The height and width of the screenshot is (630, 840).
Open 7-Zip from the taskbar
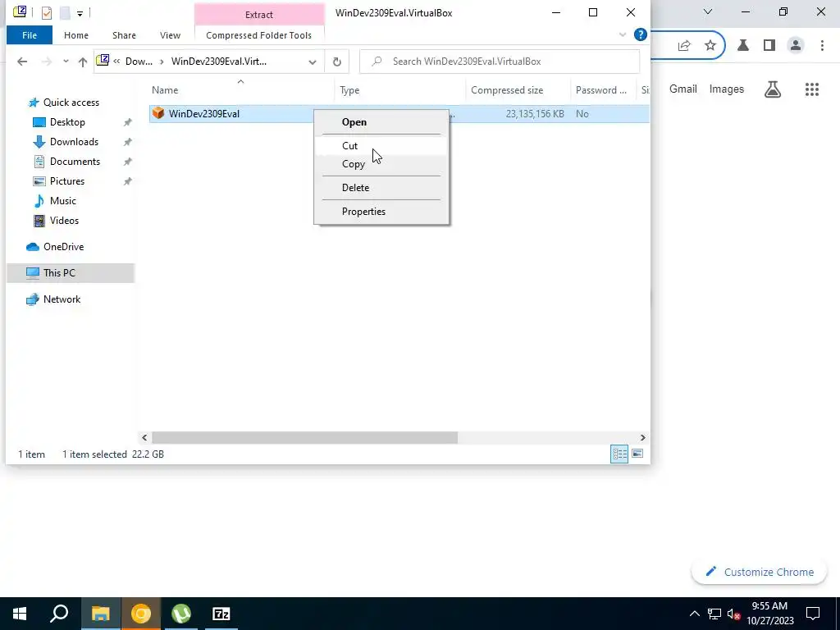click(x=221, y=614)
